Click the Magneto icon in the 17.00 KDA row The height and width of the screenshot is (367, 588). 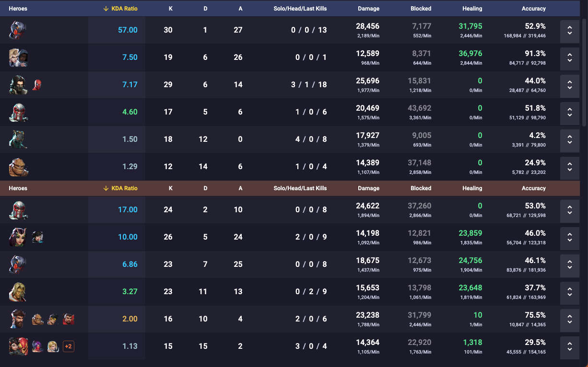18,210
